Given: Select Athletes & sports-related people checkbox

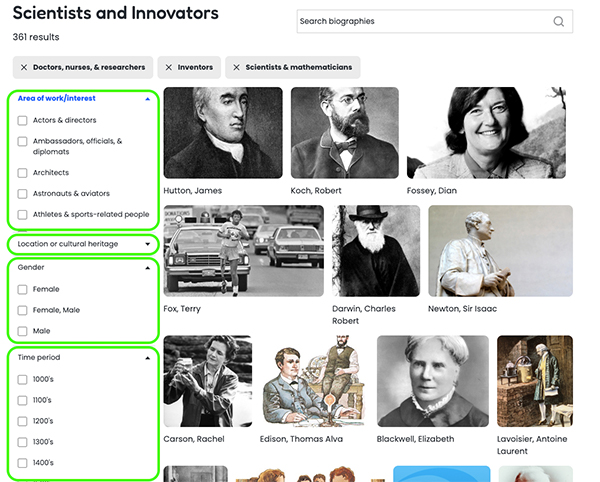Looking at the screenshot, I should (23, 215).
